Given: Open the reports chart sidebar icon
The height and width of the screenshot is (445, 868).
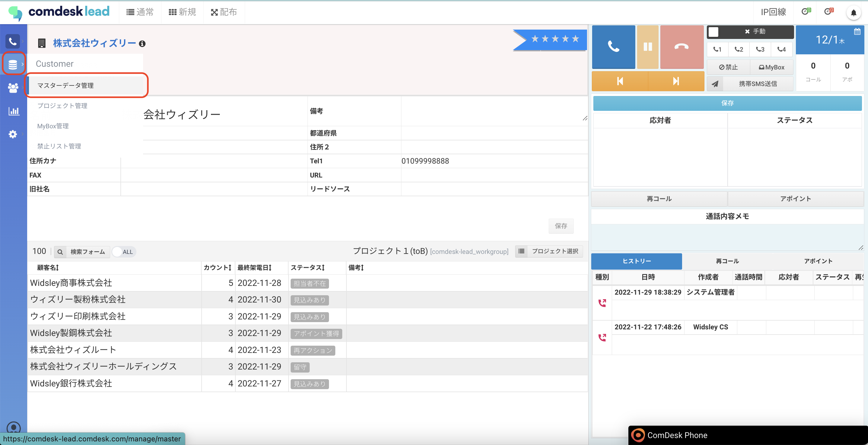Looking at the screenshot, I should click(14, 111).
